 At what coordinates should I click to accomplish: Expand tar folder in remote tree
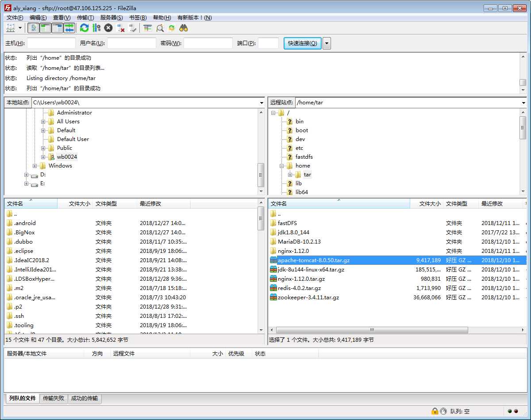(x=290, y=175)
